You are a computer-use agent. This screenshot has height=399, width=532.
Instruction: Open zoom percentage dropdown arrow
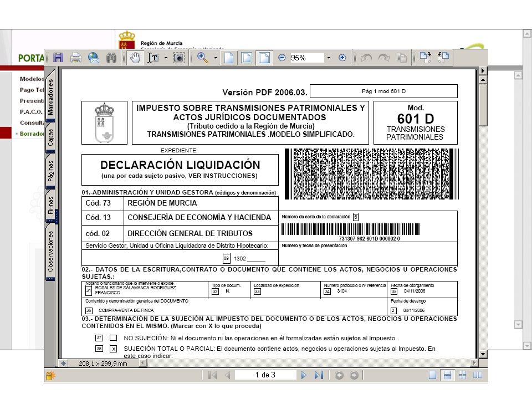[x=329, y=58]
